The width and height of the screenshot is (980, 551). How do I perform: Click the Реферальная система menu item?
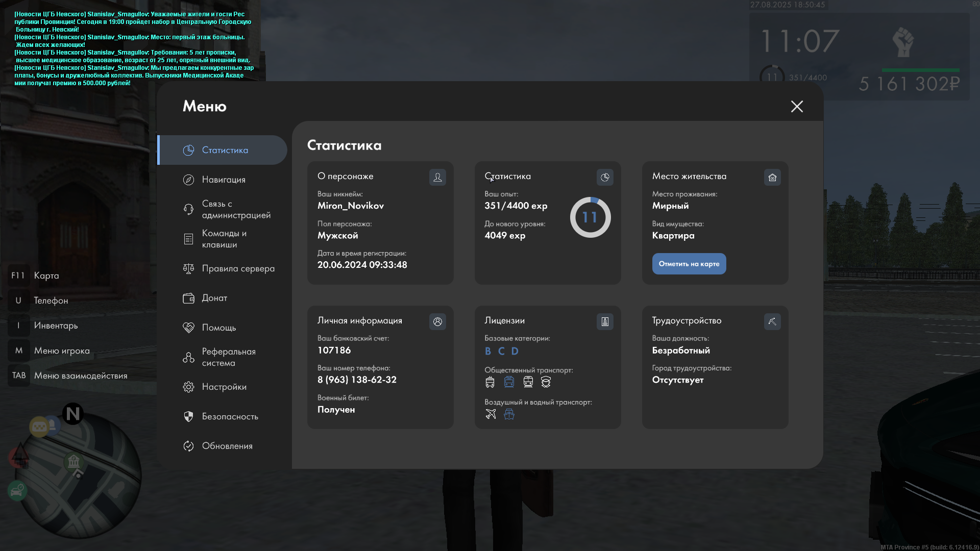coord(228,357)
